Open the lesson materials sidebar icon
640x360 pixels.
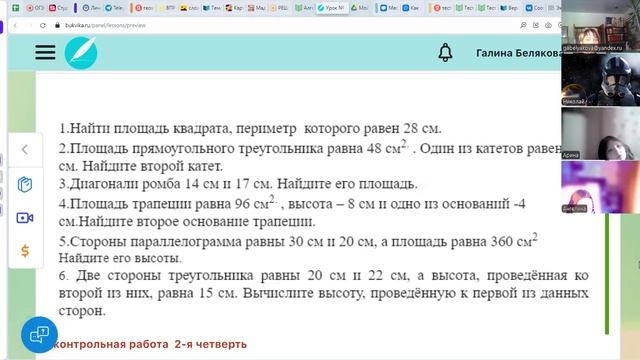pyautogui.click(x=25, y=184)
